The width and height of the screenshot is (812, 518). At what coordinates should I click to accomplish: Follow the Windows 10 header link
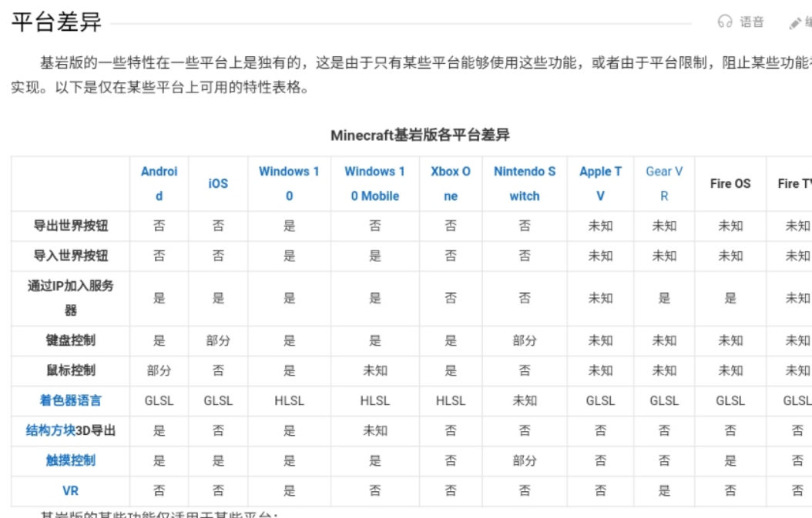tap(289, 184)
